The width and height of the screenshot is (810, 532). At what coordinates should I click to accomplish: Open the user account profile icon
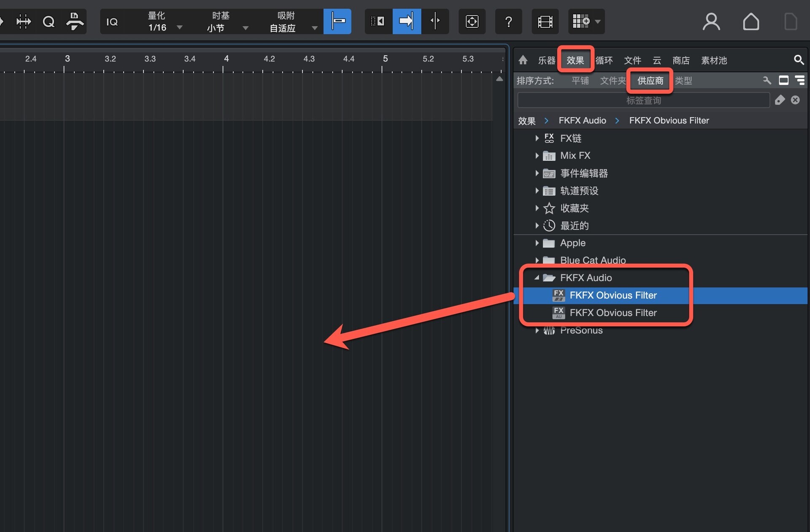pos(711,21)
